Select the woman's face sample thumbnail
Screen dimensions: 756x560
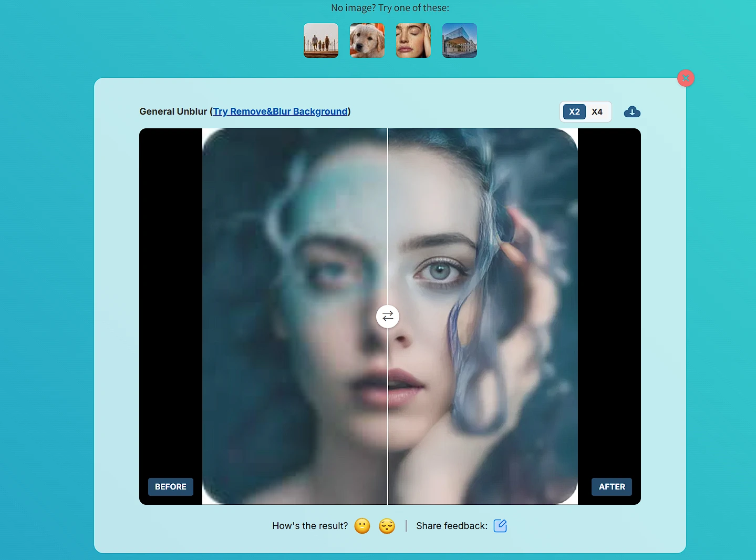coord(413,40)
